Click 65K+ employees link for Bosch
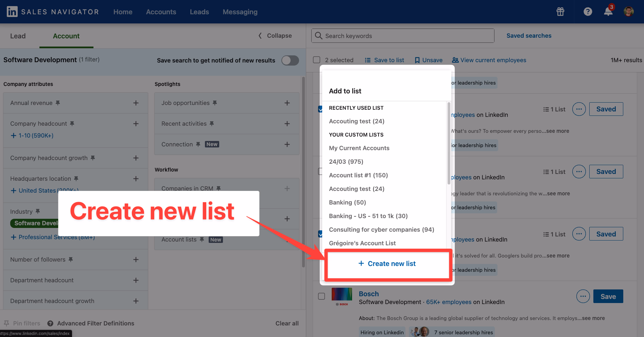The height and width of the screenshot is (337, 644). tap(449, 302)
